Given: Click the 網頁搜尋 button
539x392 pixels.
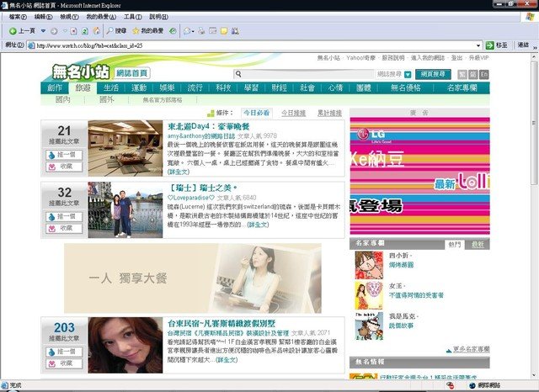Looking at the screenshot, I should (x=433, y=74).
